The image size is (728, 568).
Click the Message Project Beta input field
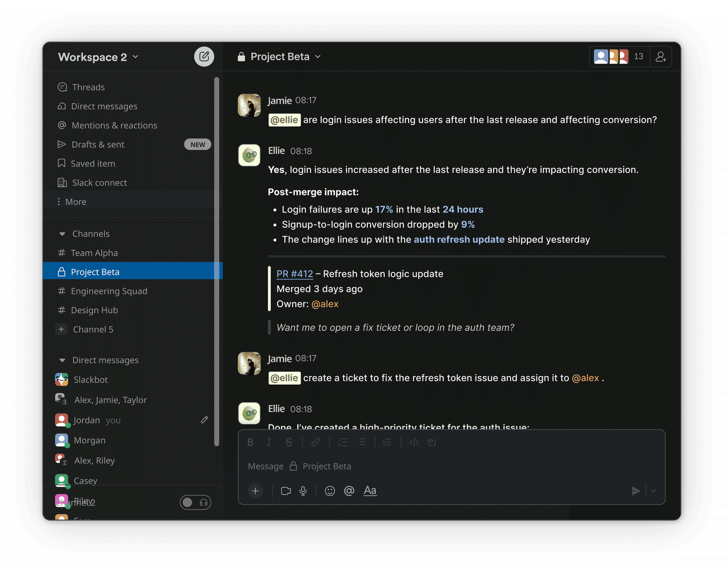coord(451,466)
